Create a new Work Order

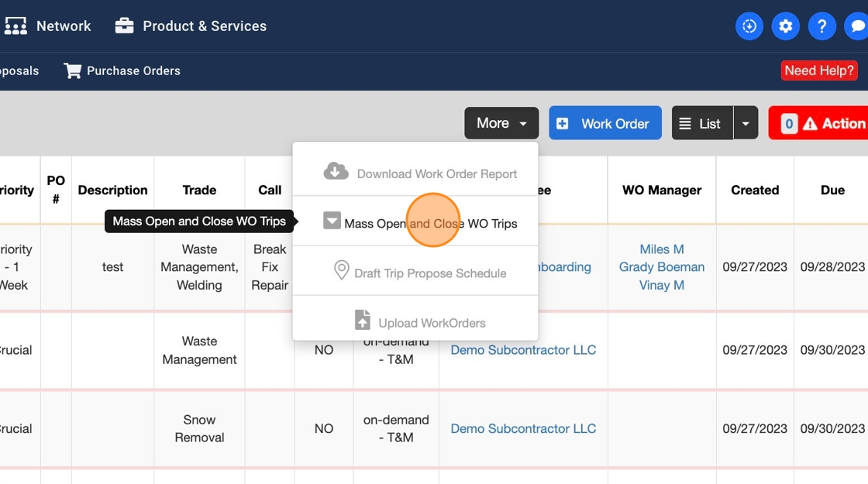point(604,124)
